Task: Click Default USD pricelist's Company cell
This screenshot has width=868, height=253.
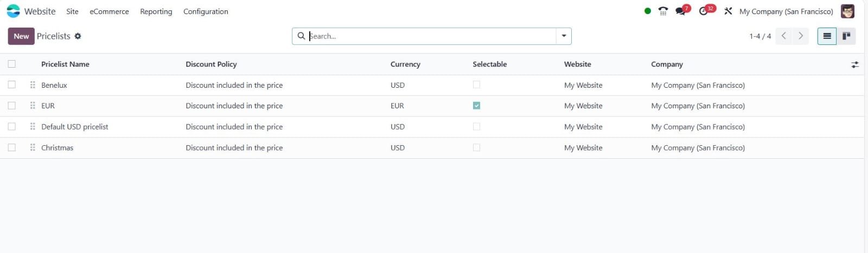Action: tap(698, 127)
